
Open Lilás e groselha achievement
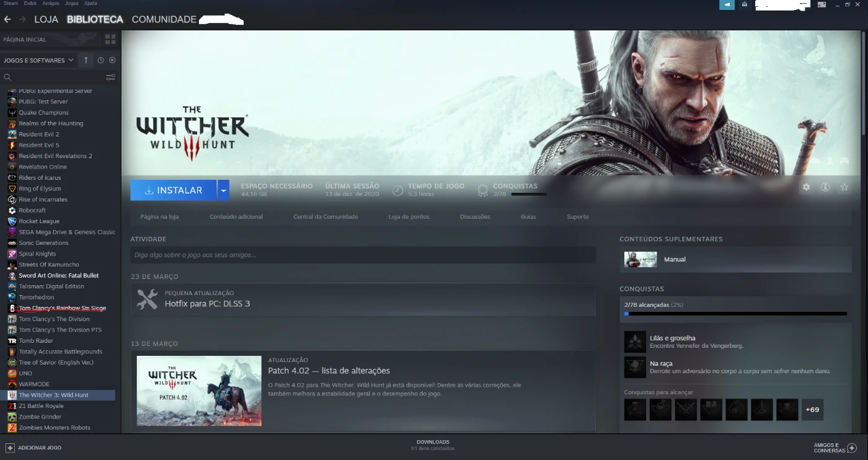point(672,338)
